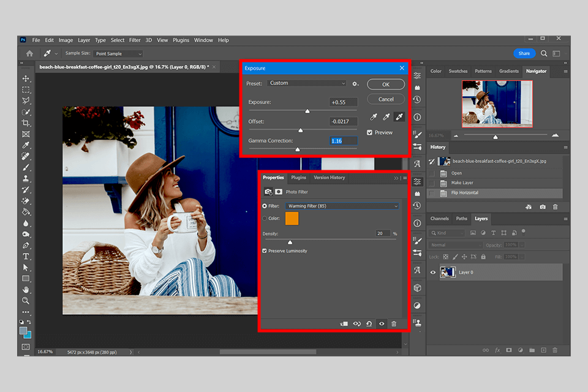Select the Rectangle shape tool

(26, 278)
